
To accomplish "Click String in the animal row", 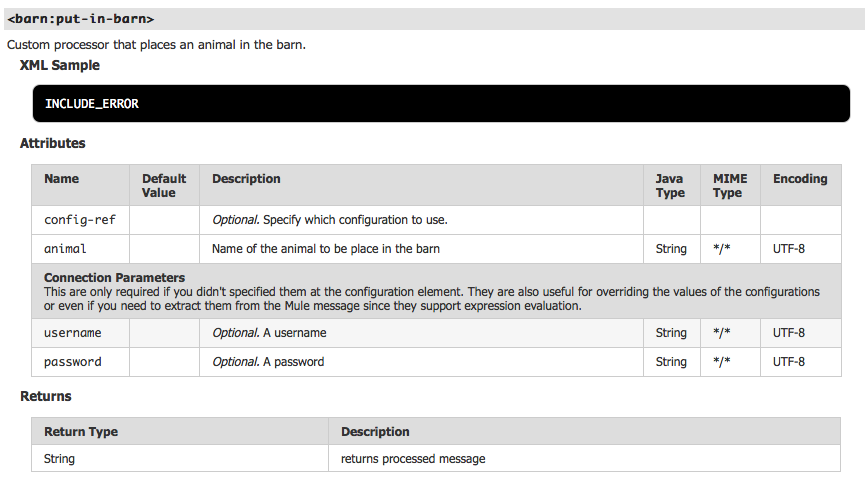I will pyautogui.click(x=671, y=249).
